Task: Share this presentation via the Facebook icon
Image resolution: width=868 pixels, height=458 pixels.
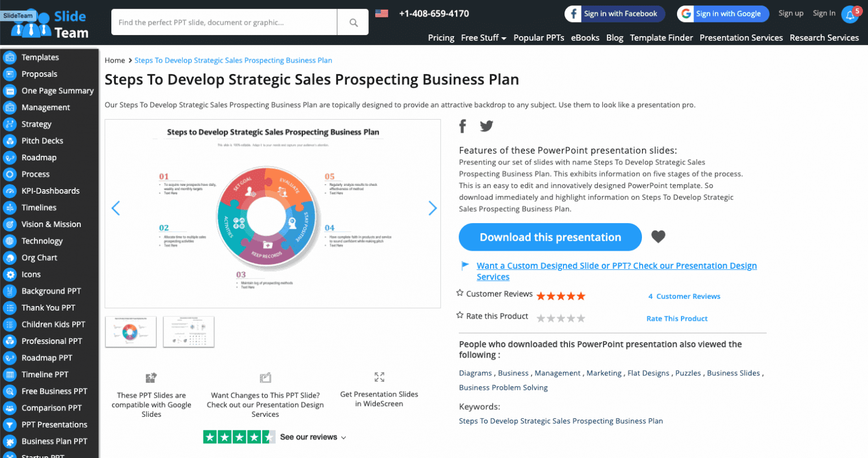Action: click(462, 125)
